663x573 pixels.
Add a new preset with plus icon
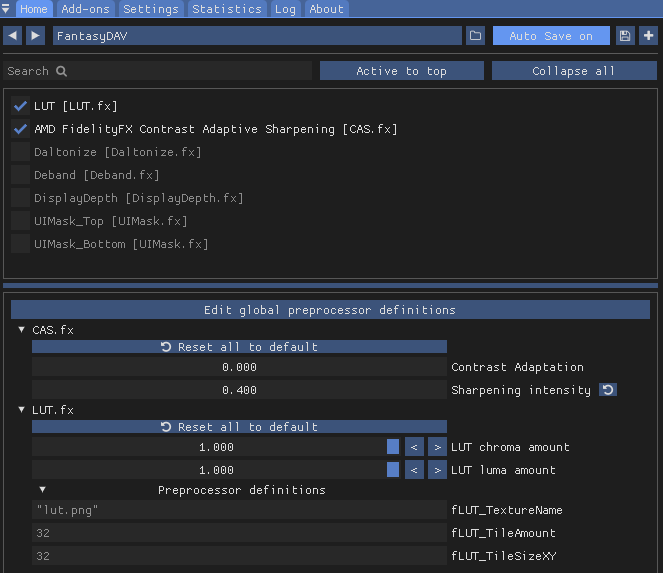(x=648, y=36)
